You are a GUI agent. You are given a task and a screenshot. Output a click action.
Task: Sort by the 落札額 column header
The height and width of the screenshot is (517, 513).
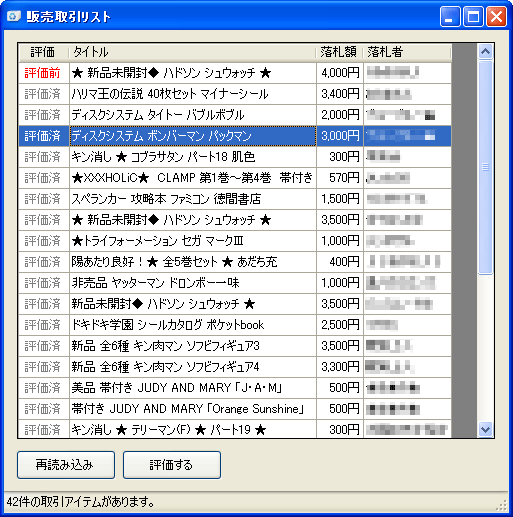339,52
